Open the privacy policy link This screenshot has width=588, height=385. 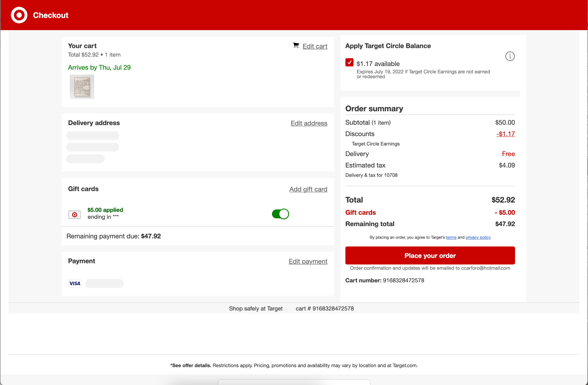point(478,238)
